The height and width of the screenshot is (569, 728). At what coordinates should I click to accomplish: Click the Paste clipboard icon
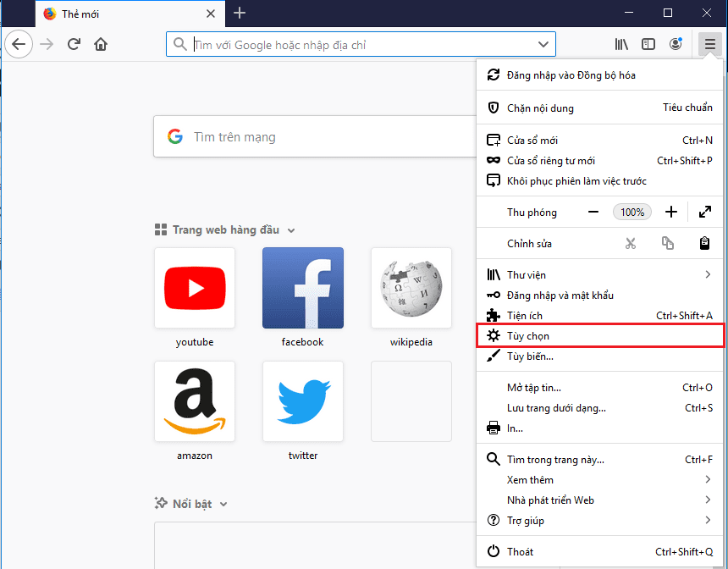click(704, 244)
